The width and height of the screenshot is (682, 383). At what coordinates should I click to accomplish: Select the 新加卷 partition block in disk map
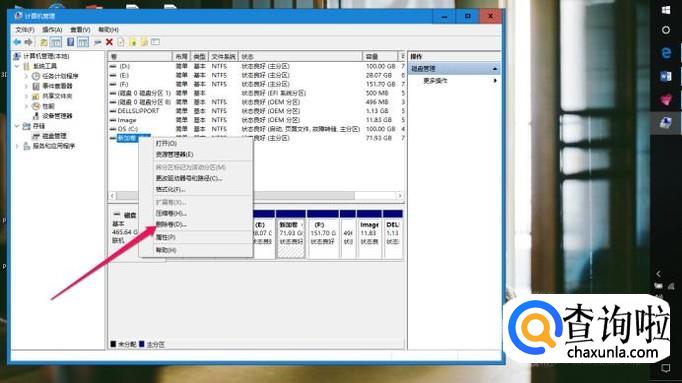291,235
